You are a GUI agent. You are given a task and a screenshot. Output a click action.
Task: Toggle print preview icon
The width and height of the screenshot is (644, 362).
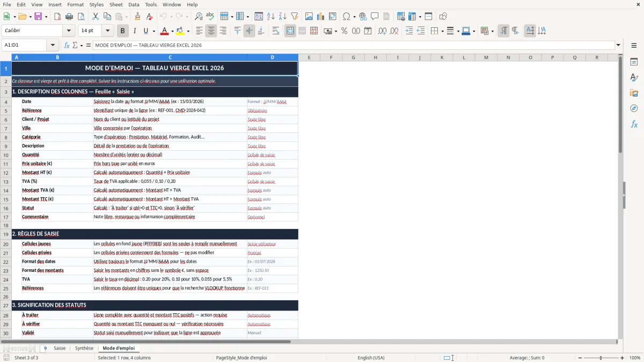pyautogui.click(x=81, y=17)
